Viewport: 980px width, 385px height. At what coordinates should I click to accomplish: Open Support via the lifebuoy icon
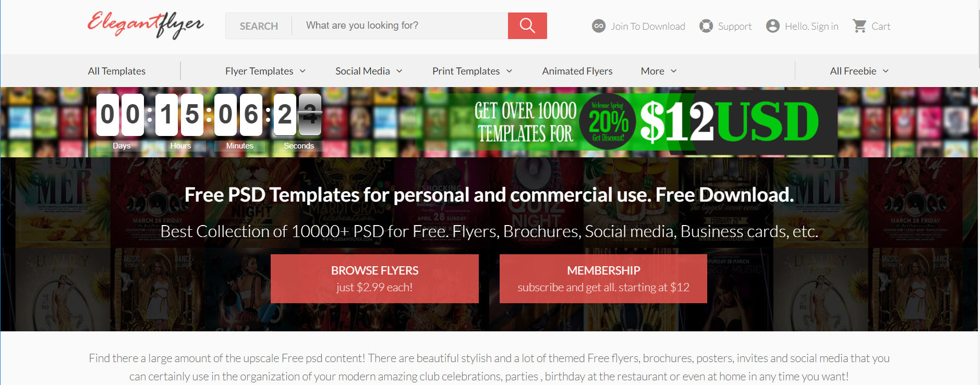pyautogui.click(x=706, y=26)
